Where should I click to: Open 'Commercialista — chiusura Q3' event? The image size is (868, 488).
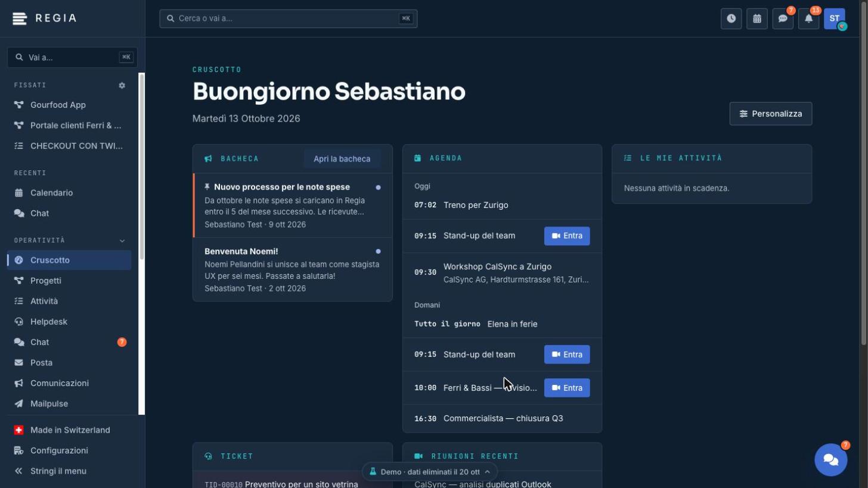502,418
